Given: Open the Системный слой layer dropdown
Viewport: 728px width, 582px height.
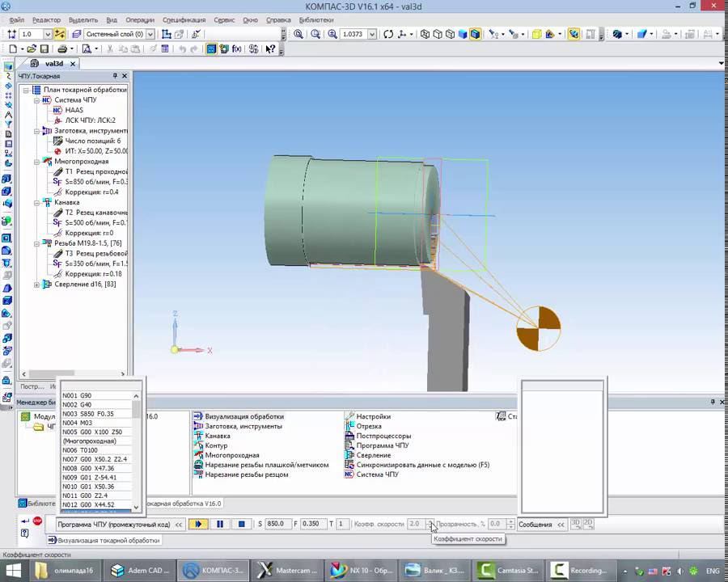Looking at the screenshot, I should click(150, 34).
